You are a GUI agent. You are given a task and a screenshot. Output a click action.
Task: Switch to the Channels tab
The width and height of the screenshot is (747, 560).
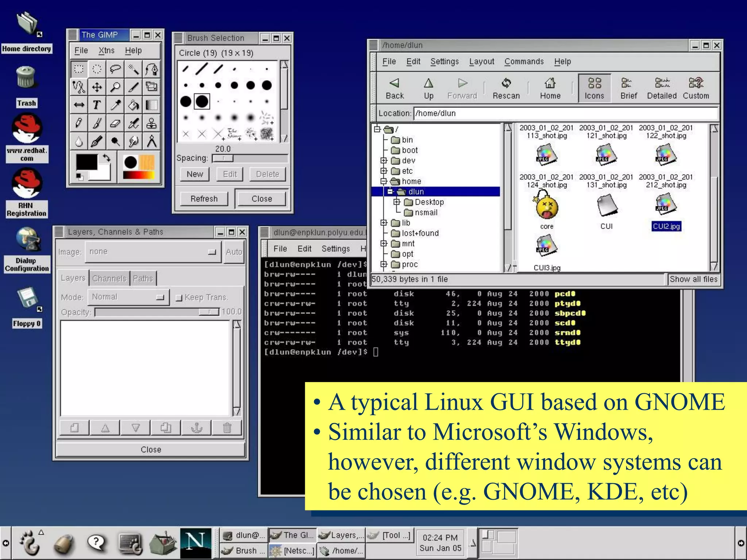[x=109, y=279]
